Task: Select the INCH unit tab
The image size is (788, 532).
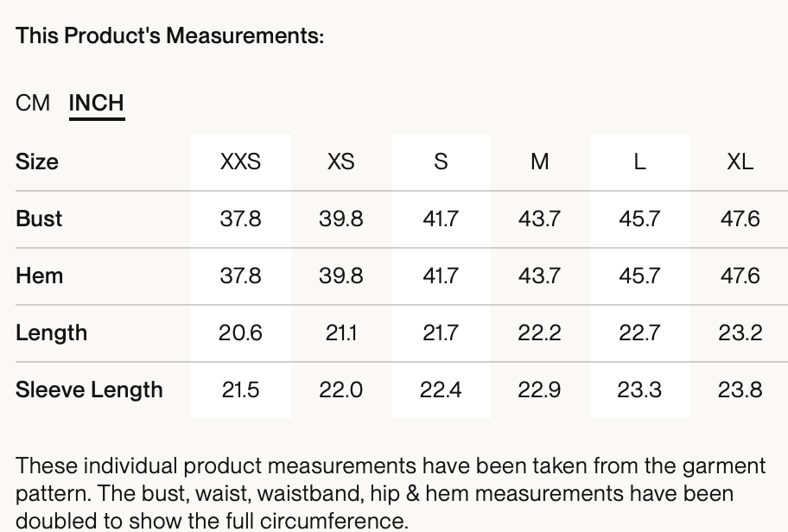Action: [97, 103]
